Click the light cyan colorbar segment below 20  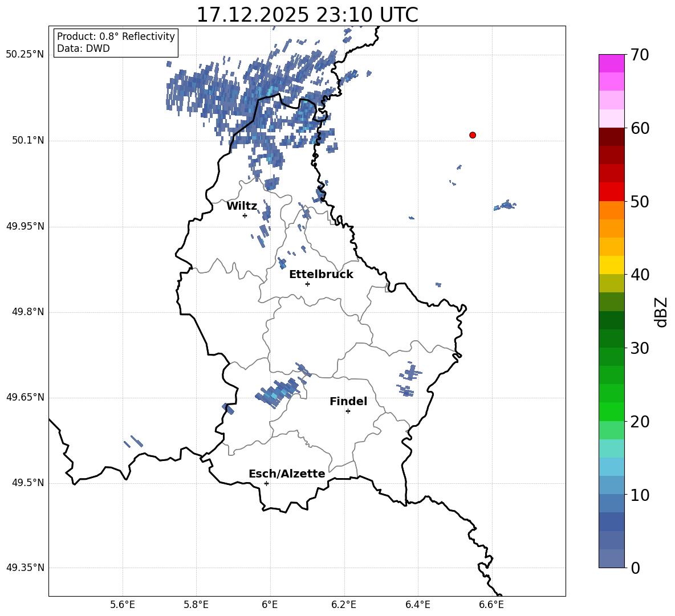(611, 448)
